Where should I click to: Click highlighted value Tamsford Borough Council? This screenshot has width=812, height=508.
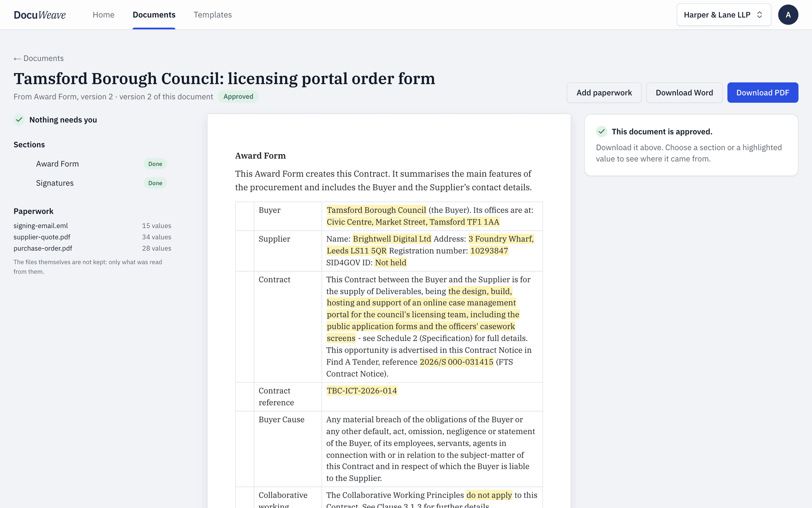click(376, 210)
